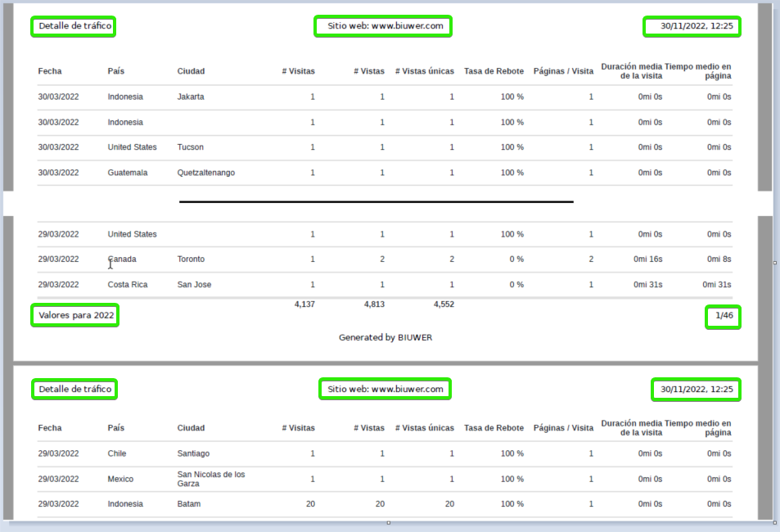Select "United States" in the Tucson row
Screen dimensions: 780x532
(133, 147)
